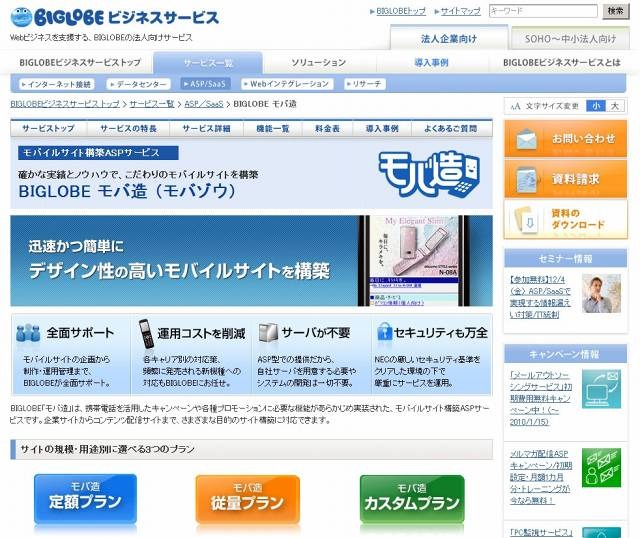Image resolution: width=640 pixels, height=538 pixels.
Task: Select インターネット接続 sub-navigation item
Action: [x=57, y=84]
